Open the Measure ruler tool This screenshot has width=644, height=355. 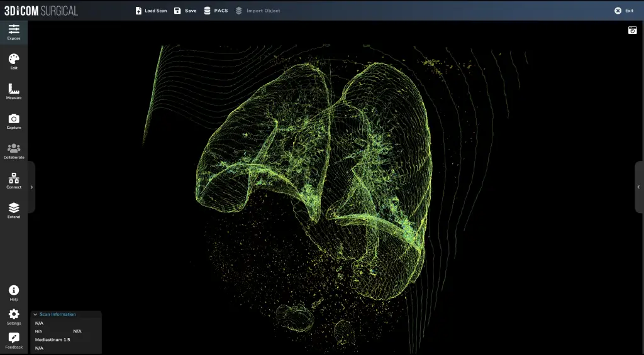click(14, 91)
